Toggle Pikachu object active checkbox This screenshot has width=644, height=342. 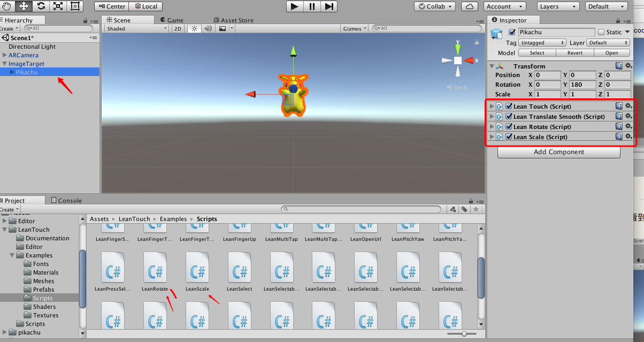512,32
